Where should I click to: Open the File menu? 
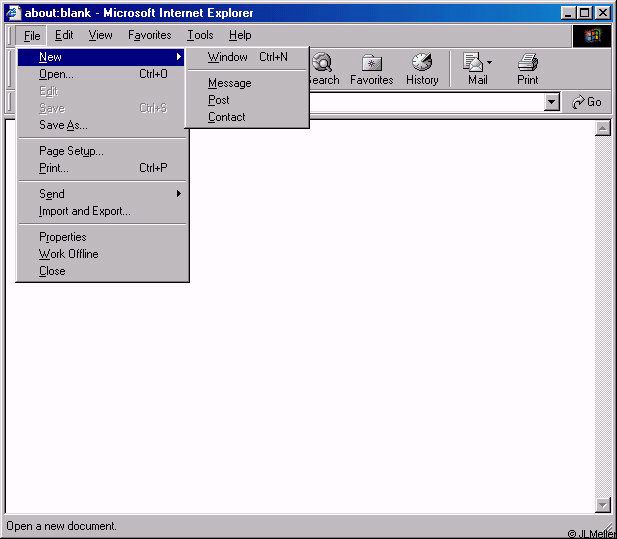click(x=31, y=35)
